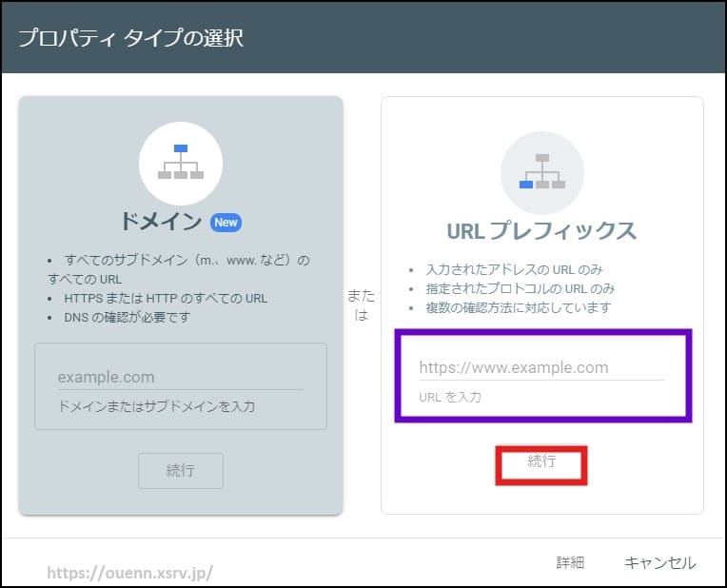Click the ドメインまたはサブドメインを入力 helper text
The width and height of the screenshot is (727, 588).
[x=156, y=406]
